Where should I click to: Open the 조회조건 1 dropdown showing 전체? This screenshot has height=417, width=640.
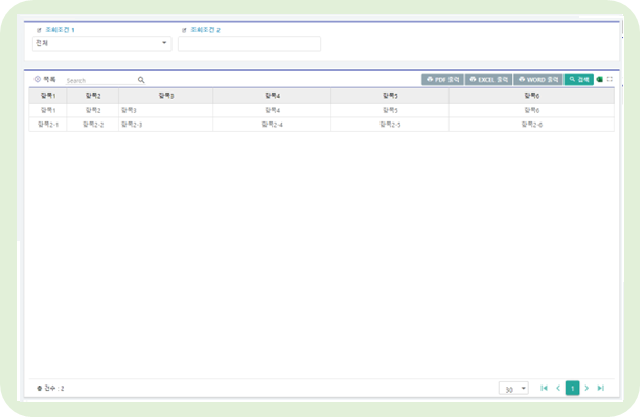pyautogui.click(x=102, y=43)
